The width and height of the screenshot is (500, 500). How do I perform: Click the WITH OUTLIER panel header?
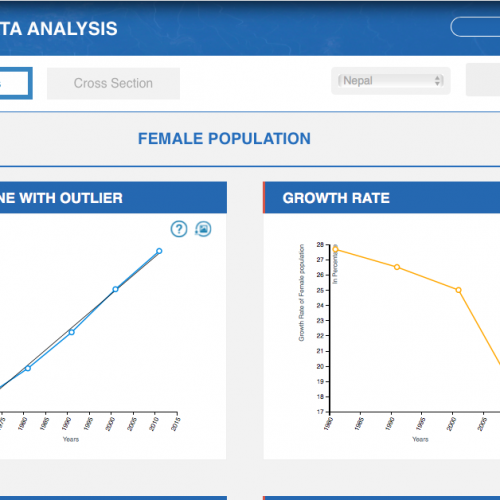[113, 198]
